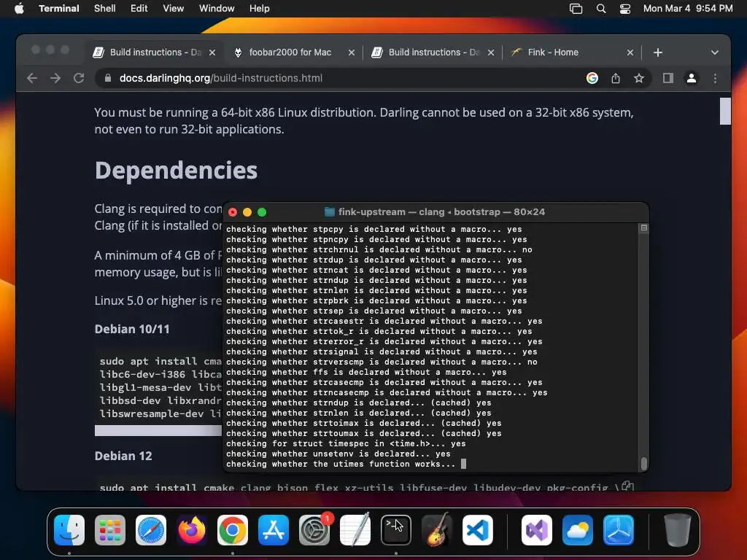Open the Weather app from the Dock
Image resolution: width=747 pixels, height=560 pixels.
[x=578, y=530]
